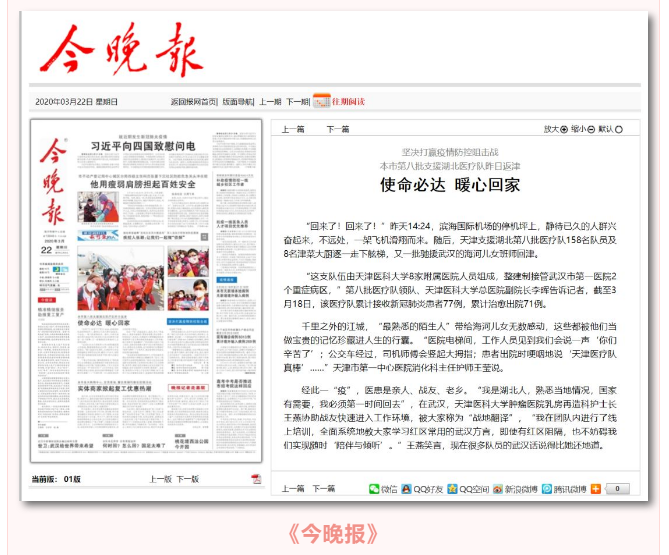Image resolution: width=669 pixels, height=555 pixels.
Task: Go to previous page 上一版
Action: tap(161, 479)
